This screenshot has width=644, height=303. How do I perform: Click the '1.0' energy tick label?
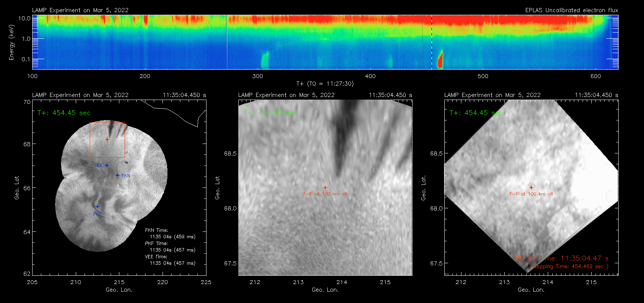point(26,39)
